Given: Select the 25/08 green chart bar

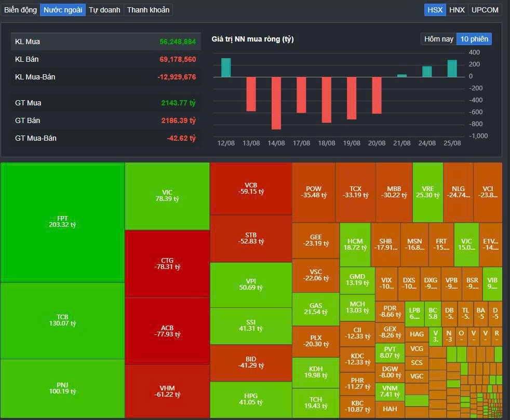Looking at the screenshot, I should point(452,69).
